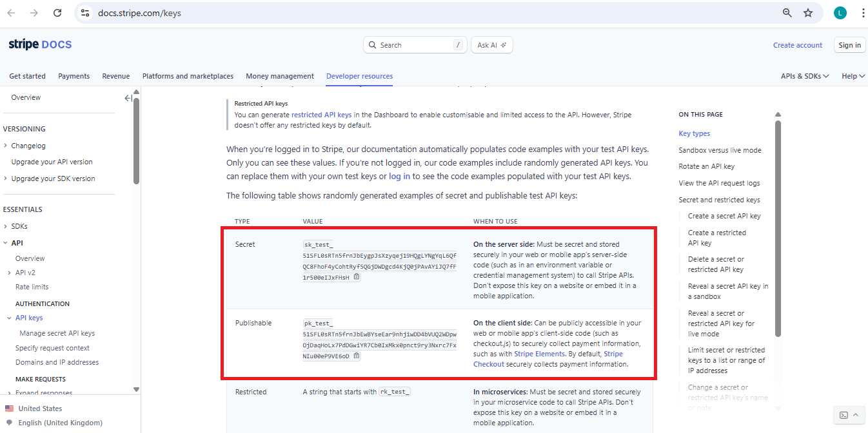Open the Money management tab
Viewport: 868px width, 433px height.
[x=280, y=76]
